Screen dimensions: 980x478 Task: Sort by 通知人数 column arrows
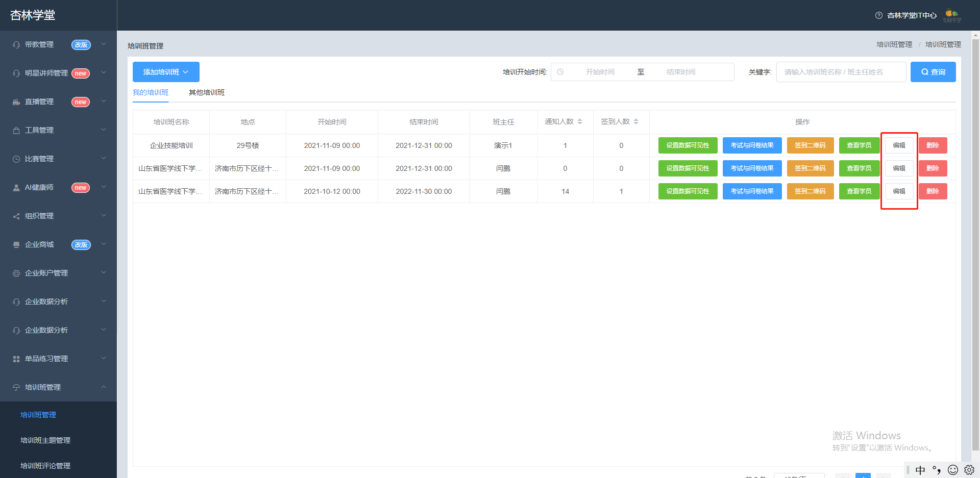(x=580, y=121)
